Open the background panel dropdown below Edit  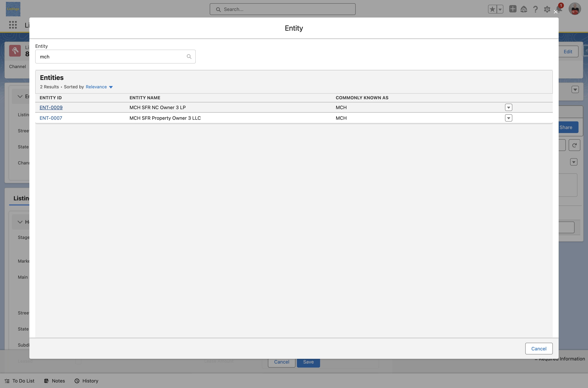(x=575, y=90)
